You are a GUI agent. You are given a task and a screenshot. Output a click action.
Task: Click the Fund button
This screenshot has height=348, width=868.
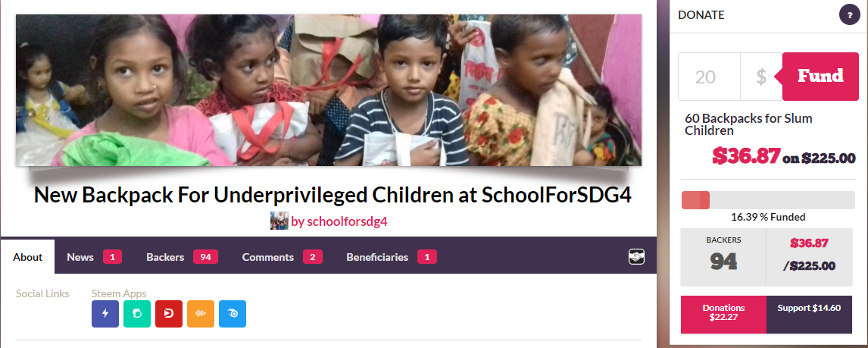(x=820, y=77)
